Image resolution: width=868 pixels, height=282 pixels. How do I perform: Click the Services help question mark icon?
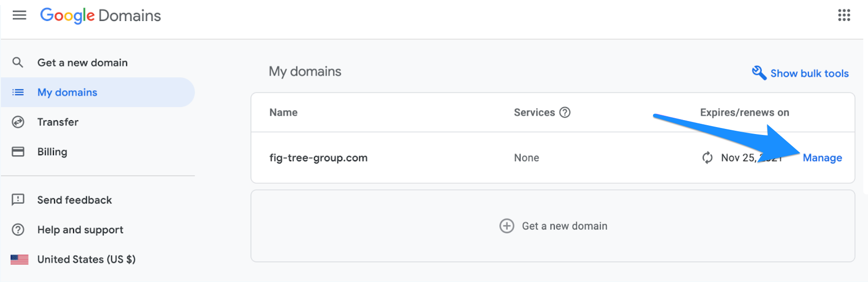pyautogui.click(x=565, y=112)
